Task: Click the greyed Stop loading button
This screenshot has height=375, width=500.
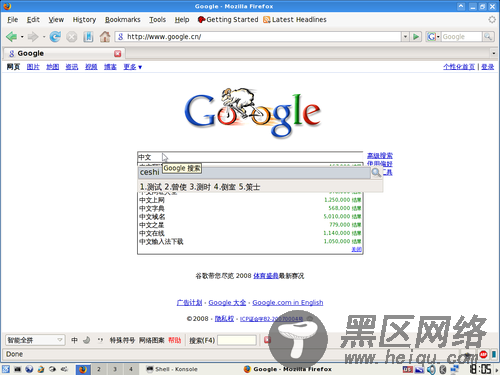Action: coord(71,37)
